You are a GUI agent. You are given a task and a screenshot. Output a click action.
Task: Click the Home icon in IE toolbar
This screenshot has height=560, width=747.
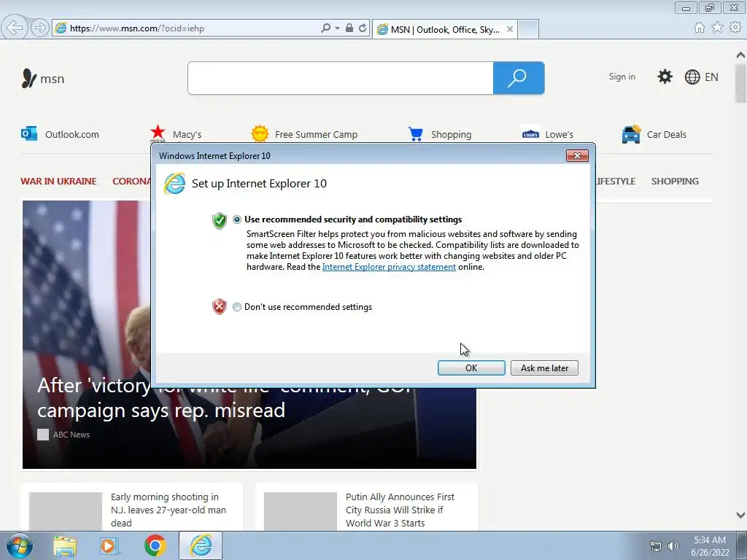coord(700,28)
